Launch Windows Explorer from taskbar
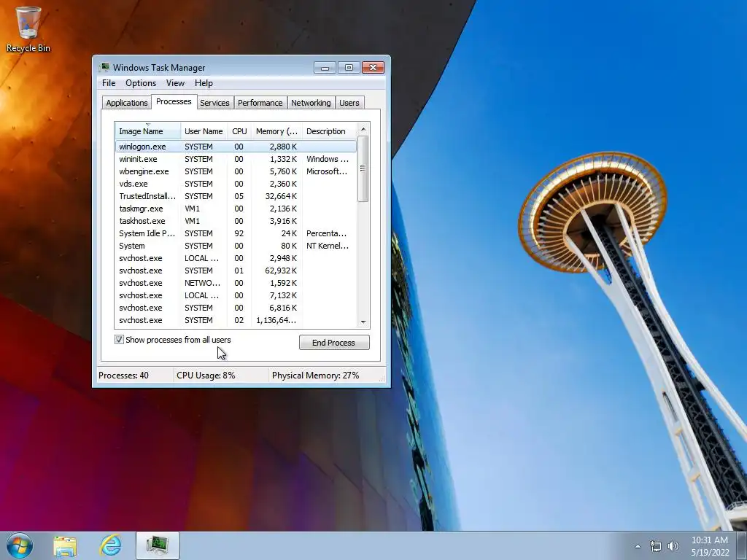This screenshot has height=560, width=747. (x=65, y=546)
